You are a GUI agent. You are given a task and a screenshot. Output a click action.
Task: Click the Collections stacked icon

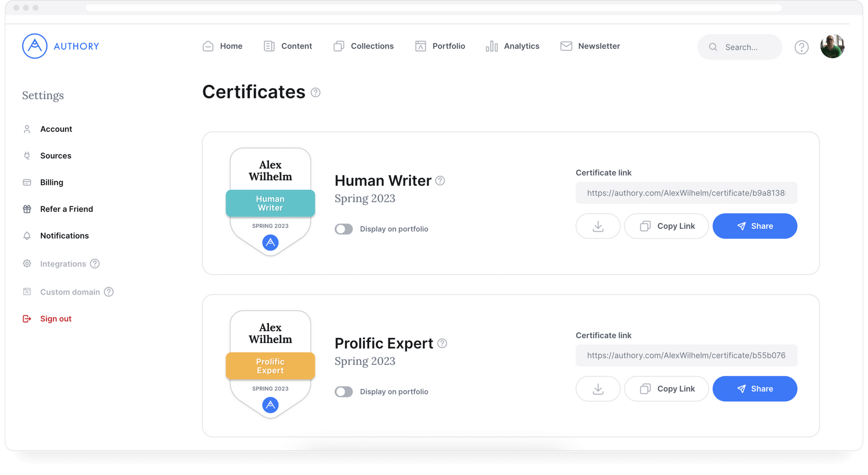[339, 46]
